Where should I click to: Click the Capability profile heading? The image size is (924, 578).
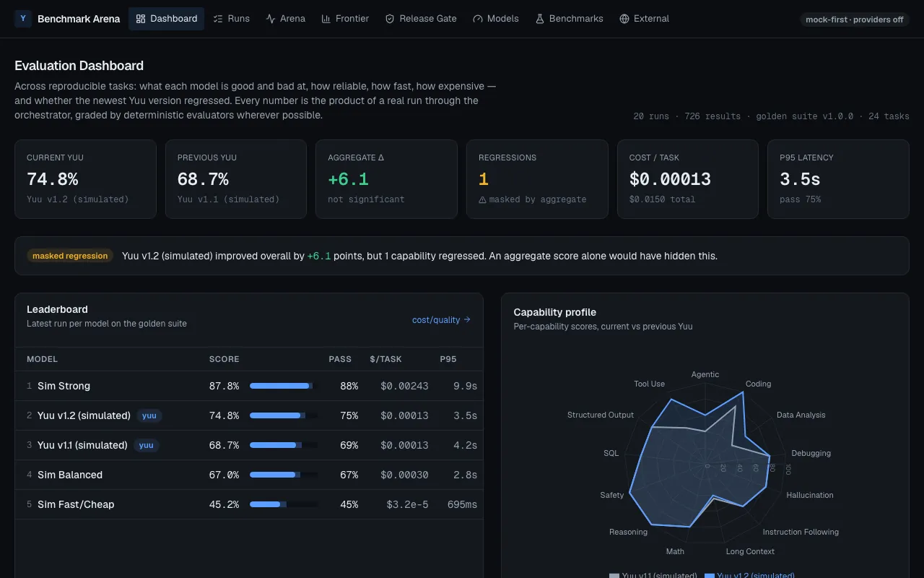coord(555,312)
